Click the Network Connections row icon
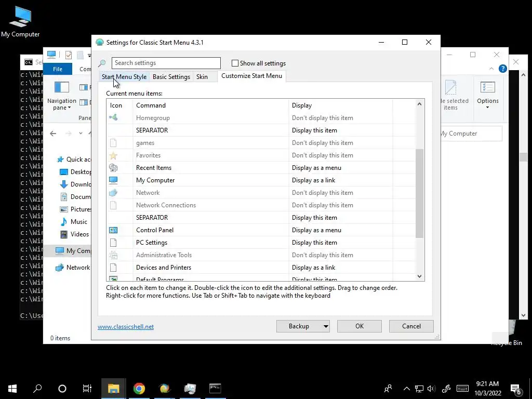The height and width of the screenshot is (399, 532). [x=113, y=205]
